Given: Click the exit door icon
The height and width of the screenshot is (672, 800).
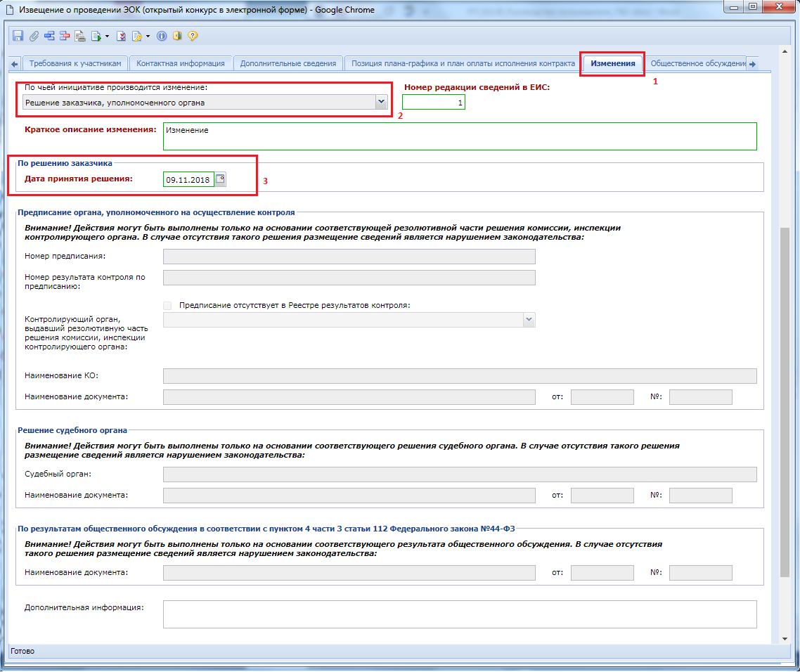Looking at the screenshot, I should tap(177, 36).
